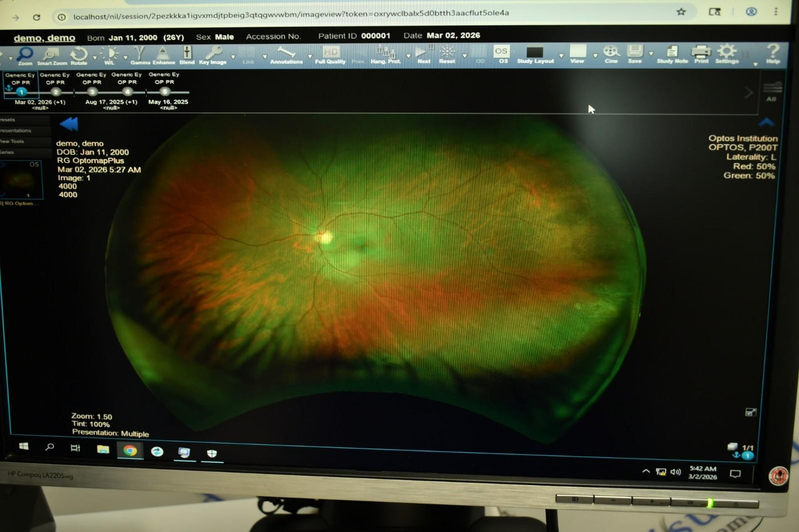
Task: Open the Hang. Prot. tool
Action: [385, 56]
